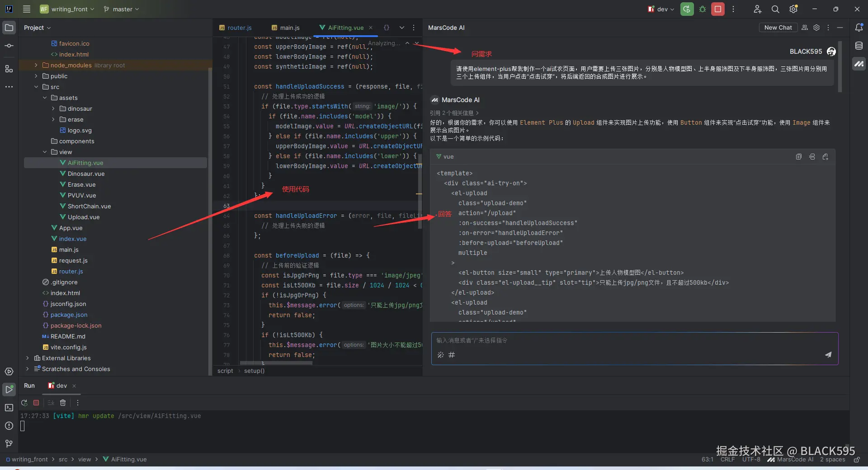Click the setup() editor breadcrumb

254,371
